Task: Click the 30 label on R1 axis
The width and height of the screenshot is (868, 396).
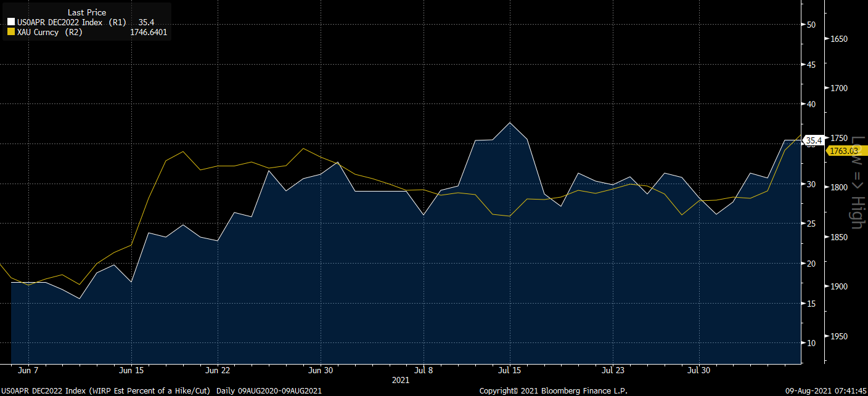Action: pos(811,184)
